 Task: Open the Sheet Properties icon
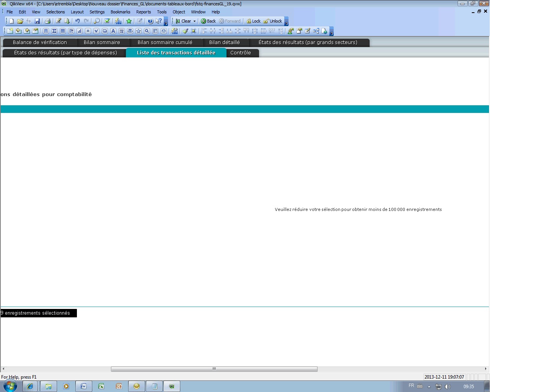pos(35,31)
